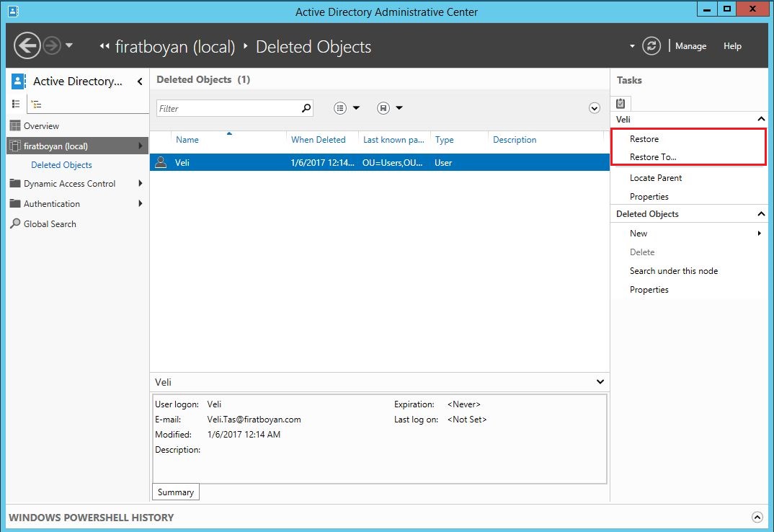
Task: Collapse the Veli preview pane chevron
Action: point(600,382)
